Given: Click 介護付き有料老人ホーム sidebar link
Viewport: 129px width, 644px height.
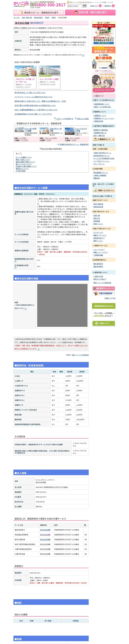Looking at the screenshot, I should coord(102,153).
